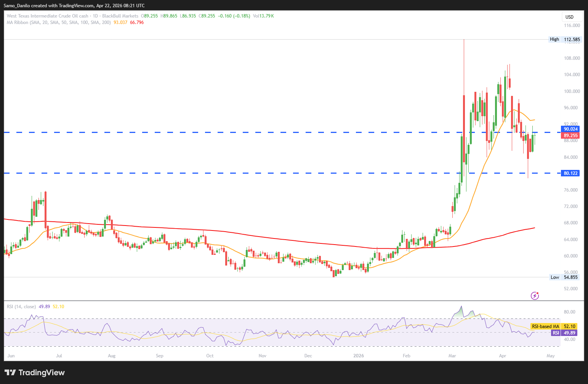
Task: Open the RSI (14, close) indicator legend
Action: pos(21,307)
